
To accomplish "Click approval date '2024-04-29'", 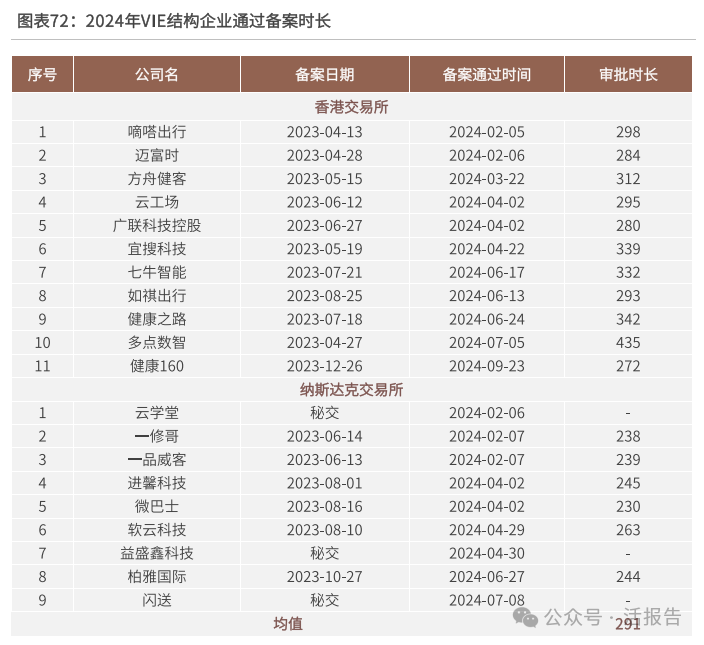I will coord(487,530).
